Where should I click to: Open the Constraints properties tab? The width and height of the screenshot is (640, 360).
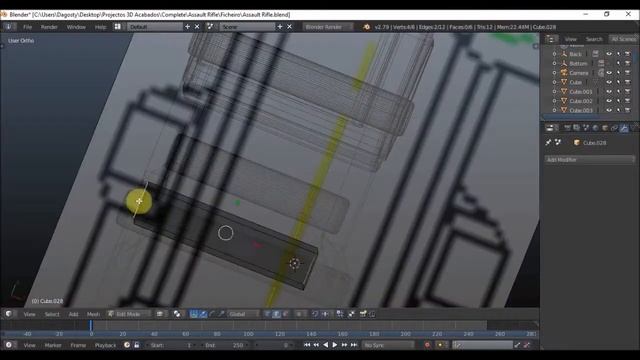614,128
